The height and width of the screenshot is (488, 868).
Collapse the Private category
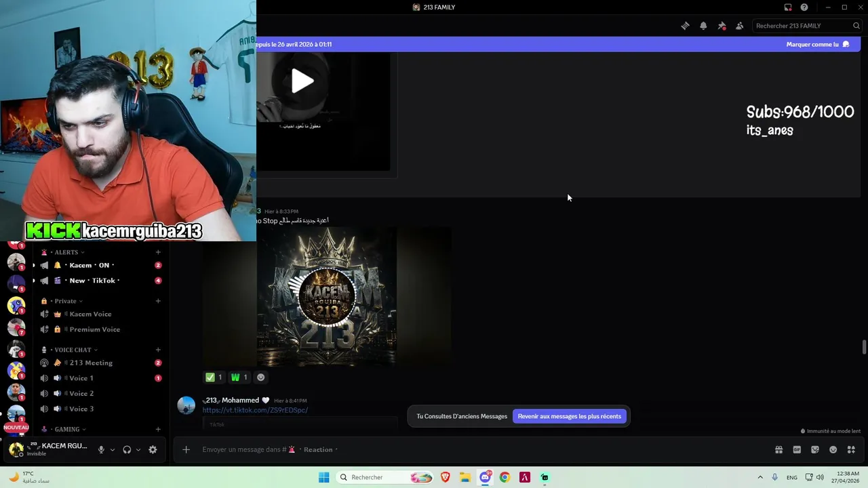[x=65, y=301]
